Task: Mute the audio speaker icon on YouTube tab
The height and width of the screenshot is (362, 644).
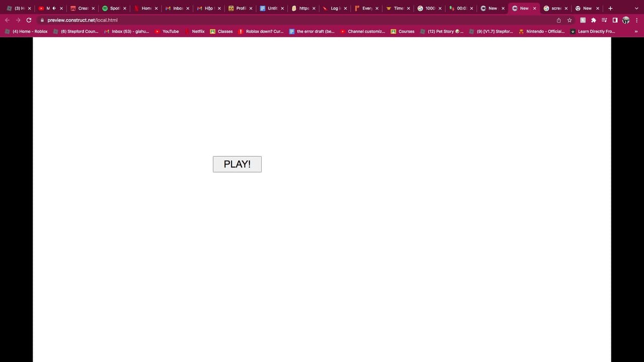Action: pos(53,8)
